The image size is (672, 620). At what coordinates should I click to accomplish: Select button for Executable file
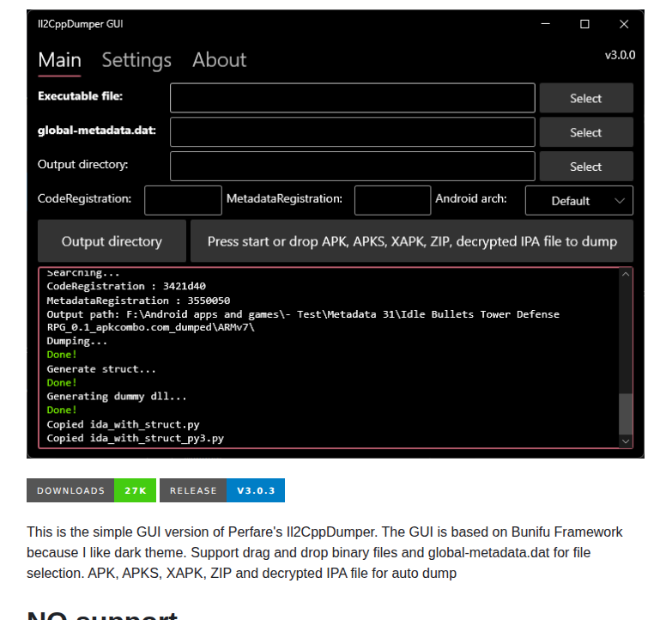[586, 98]
